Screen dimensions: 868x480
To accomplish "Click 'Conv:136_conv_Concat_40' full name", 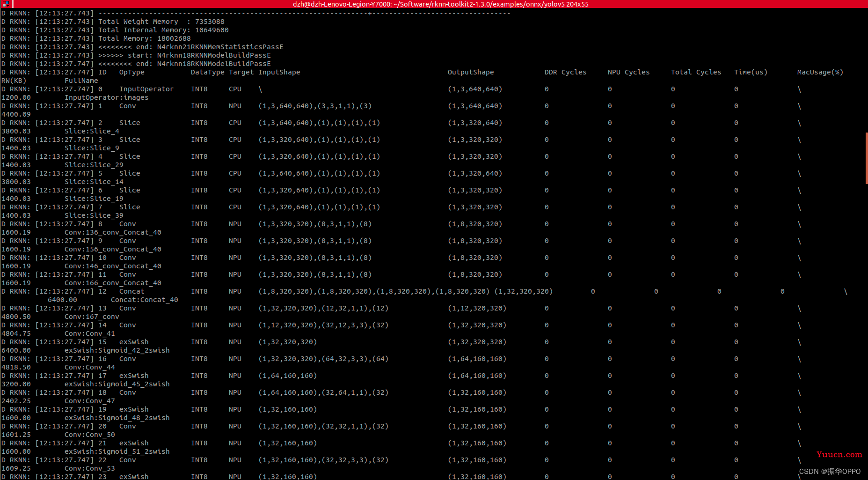I will [113, 232].
